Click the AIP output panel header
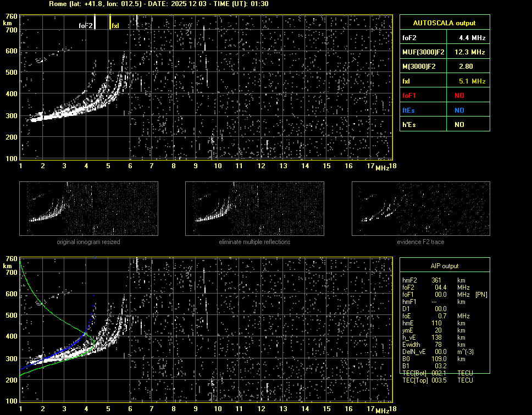The image size is (532, 415). (444, 266)
